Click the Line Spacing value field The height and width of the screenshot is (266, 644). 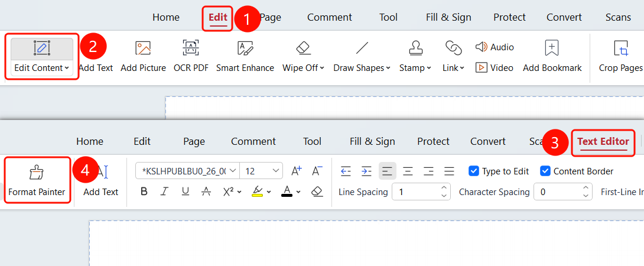[421, 192]
